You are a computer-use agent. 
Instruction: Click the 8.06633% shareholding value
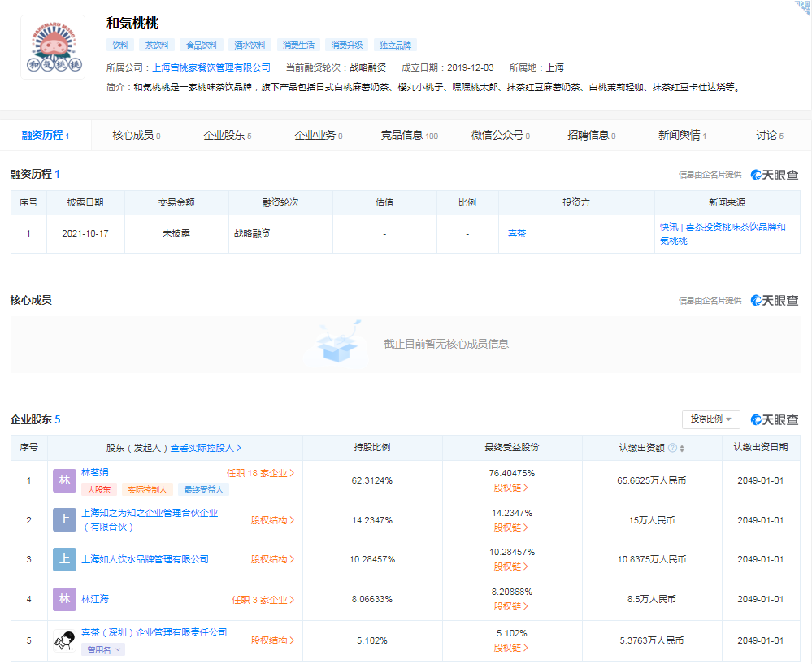tap(371, 599)
